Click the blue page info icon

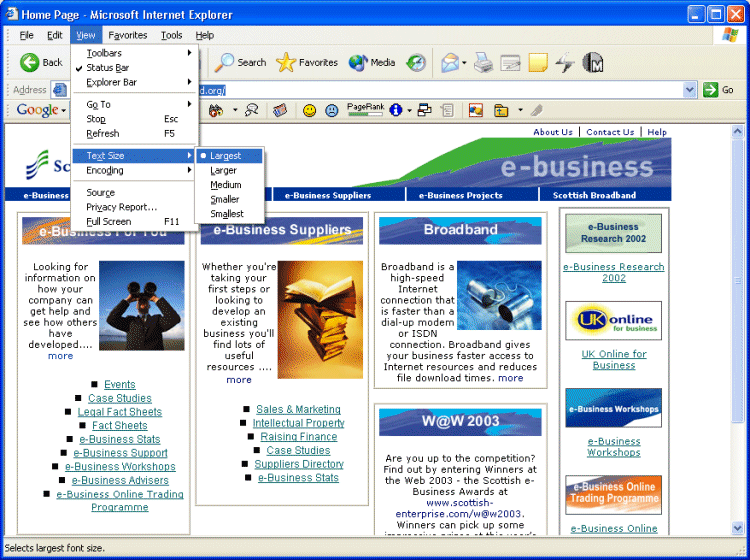(395, 110)
